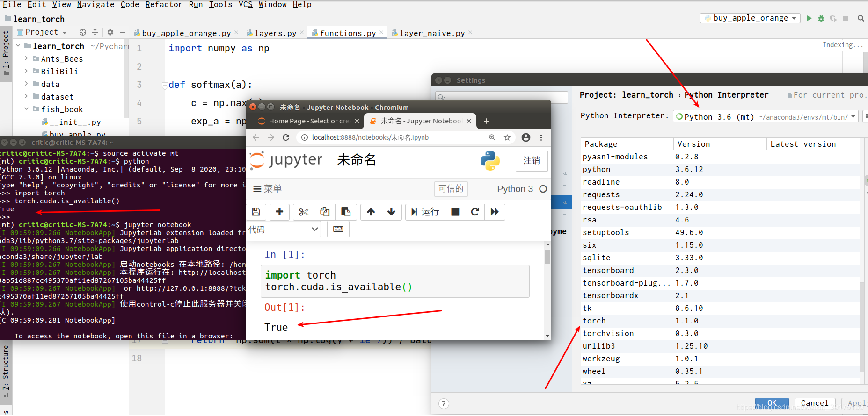Open the Project view selector dropdown
868x416 pixels.
[42, 32]
